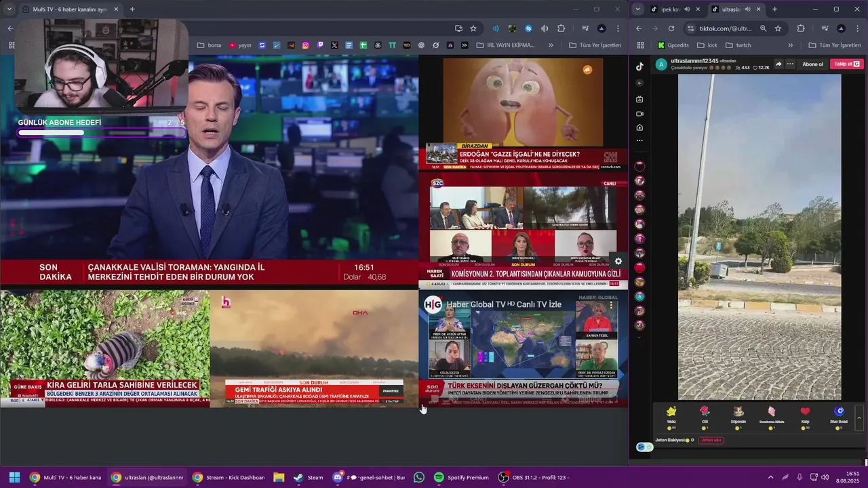868x488 pixels.
Task: Open three-dot more options on TikTok live
Action: [x=790, y=64]
